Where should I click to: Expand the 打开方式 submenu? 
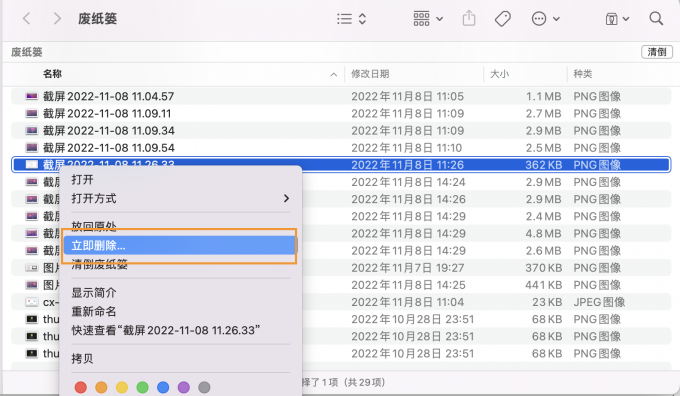coord(180,199)
